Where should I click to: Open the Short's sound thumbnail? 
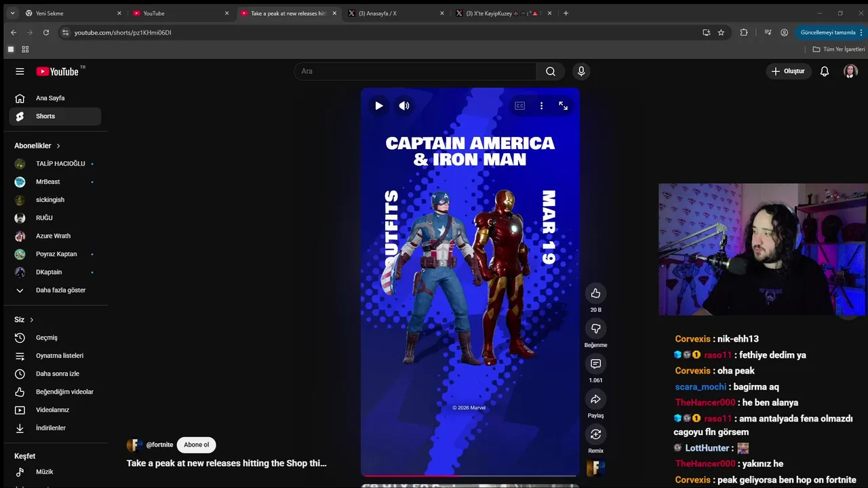(x=595, y=468)
